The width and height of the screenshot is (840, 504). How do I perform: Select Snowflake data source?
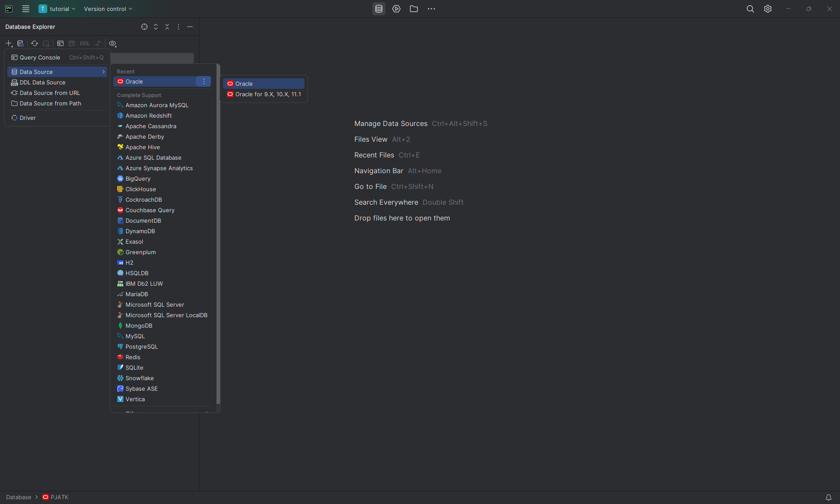coord(162,378)
